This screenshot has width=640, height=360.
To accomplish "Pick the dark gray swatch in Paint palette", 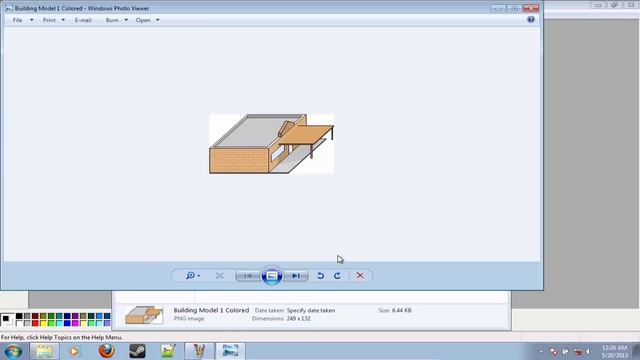I will click(x=27, y=316).
